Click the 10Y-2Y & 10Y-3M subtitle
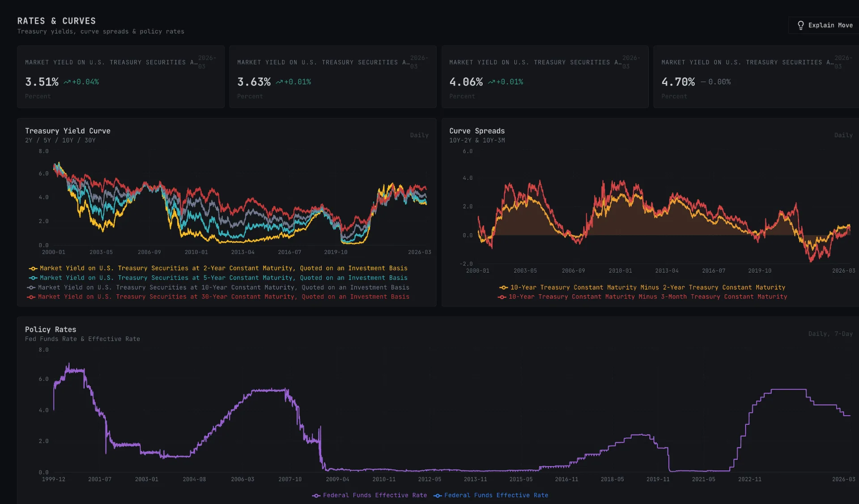The image size is (859, 504). click(477, 140)
